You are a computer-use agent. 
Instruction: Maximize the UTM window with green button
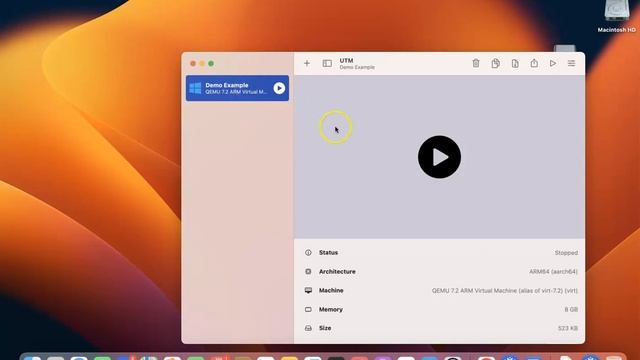coord(211,64)
